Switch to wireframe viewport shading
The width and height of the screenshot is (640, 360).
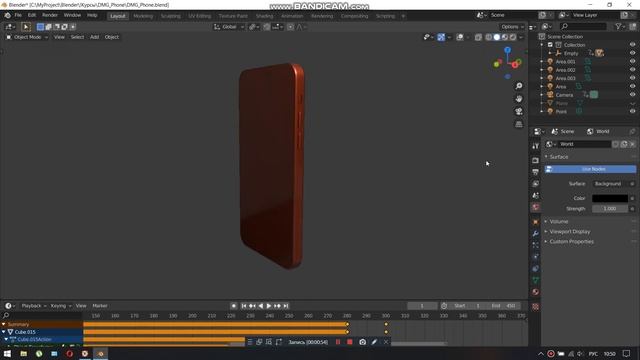coord(489,37)
